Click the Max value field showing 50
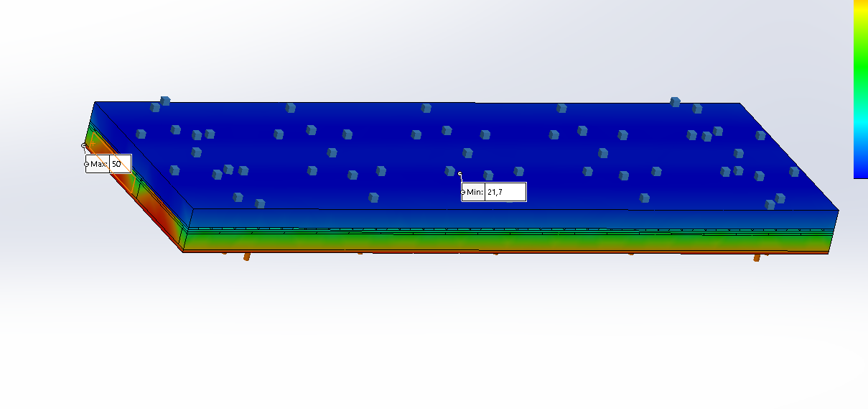Image resolution: width=868 pixels, height=409 pixels. click(120, 164)
